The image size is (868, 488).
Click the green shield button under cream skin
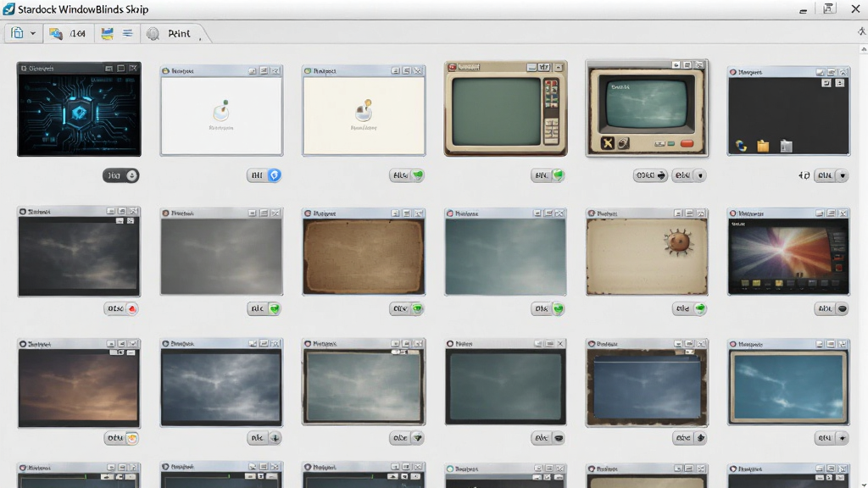tap(407, 175)
